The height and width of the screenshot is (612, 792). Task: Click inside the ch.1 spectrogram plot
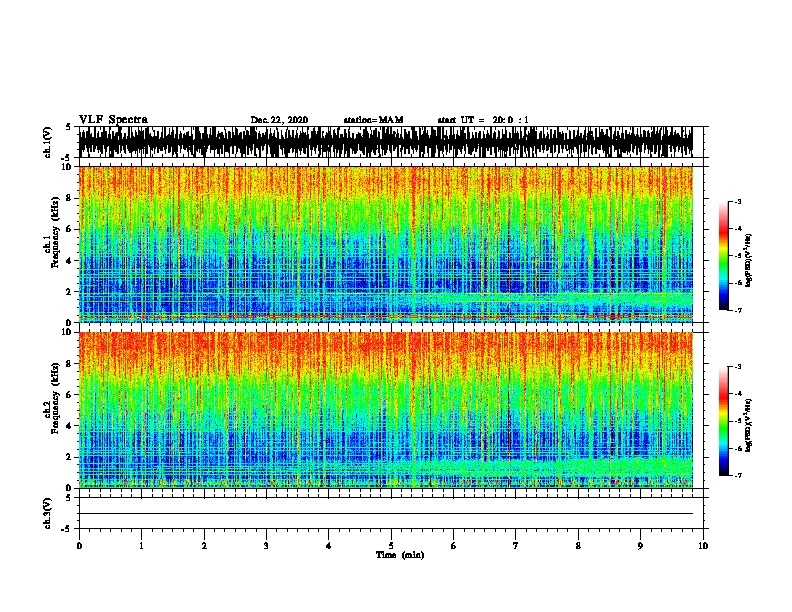386,244
